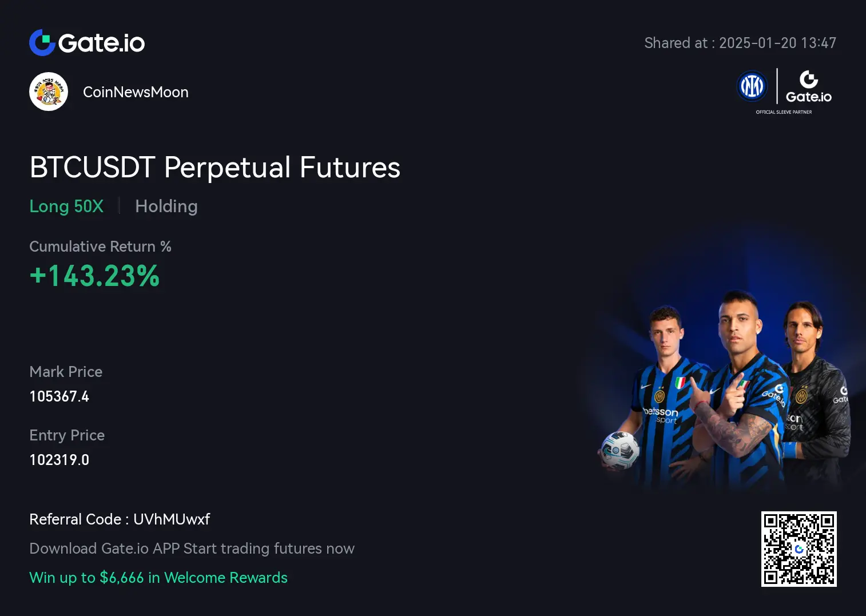Click the Official Sleeve Partner caption
866x616 pixels.
[x=784, y=112]
